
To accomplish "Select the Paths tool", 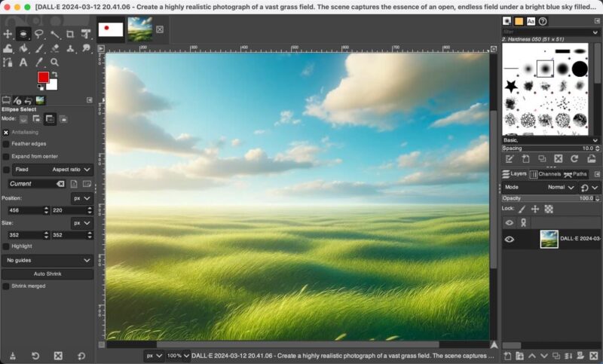I will [8, 62].
